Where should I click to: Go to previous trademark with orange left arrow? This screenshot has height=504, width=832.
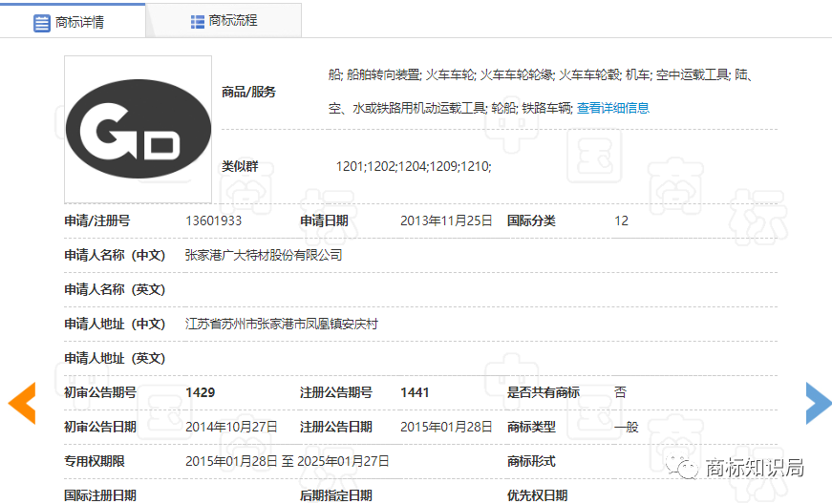(22, 403)
